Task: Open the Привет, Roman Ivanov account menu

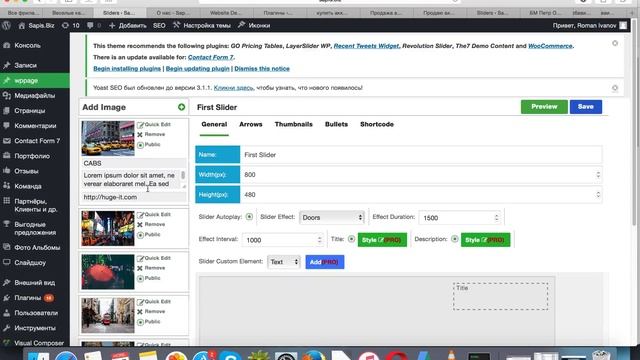Action: pos(589,25)
